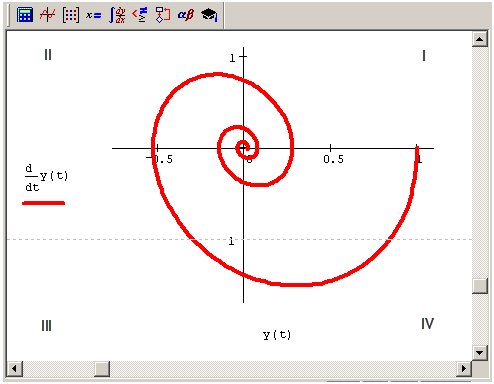Click the quadrant II label
The width and height of the screenshot is (494, 384).
click(48, 54)
